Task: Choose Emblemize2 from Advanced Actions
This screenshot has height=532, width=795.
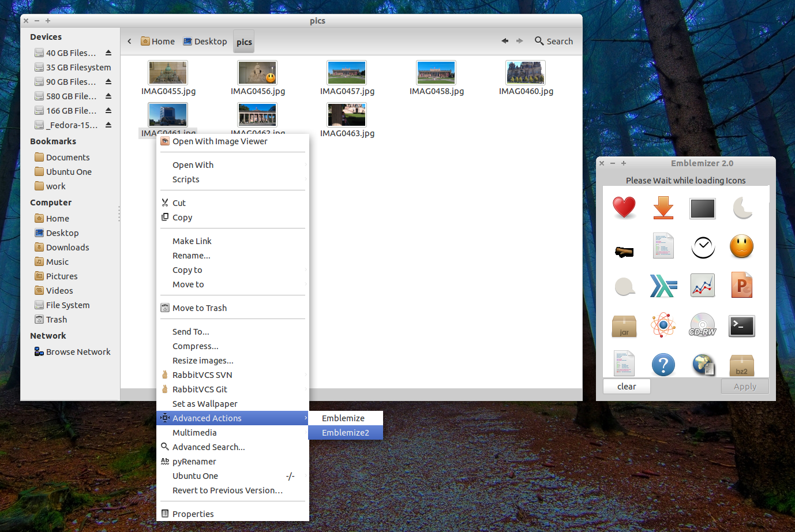Action: coord(344,432)
